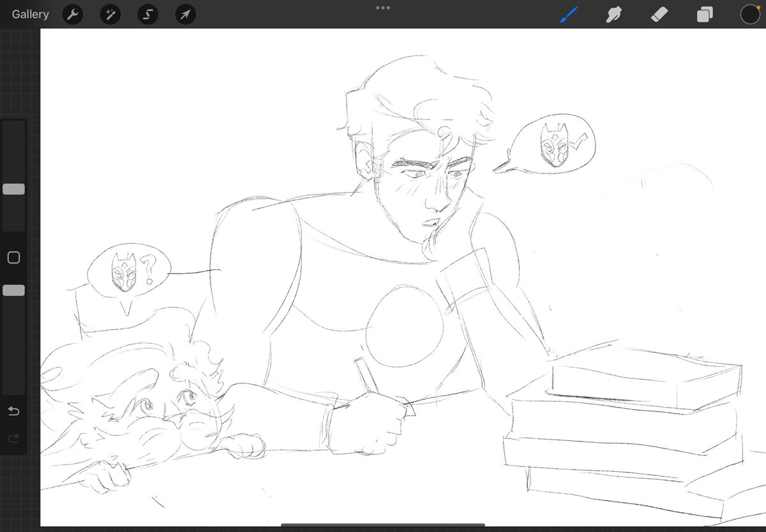Viewport: 766px width, 532px height.
Task: Tap the three-dot multitasking indicator at top
Action: [x=383, y=8]
